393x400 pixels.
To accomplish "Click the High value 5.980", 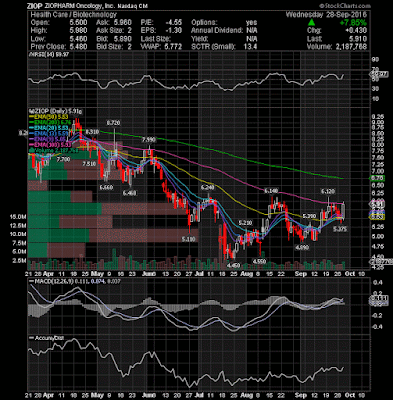I will pos(79,31).
